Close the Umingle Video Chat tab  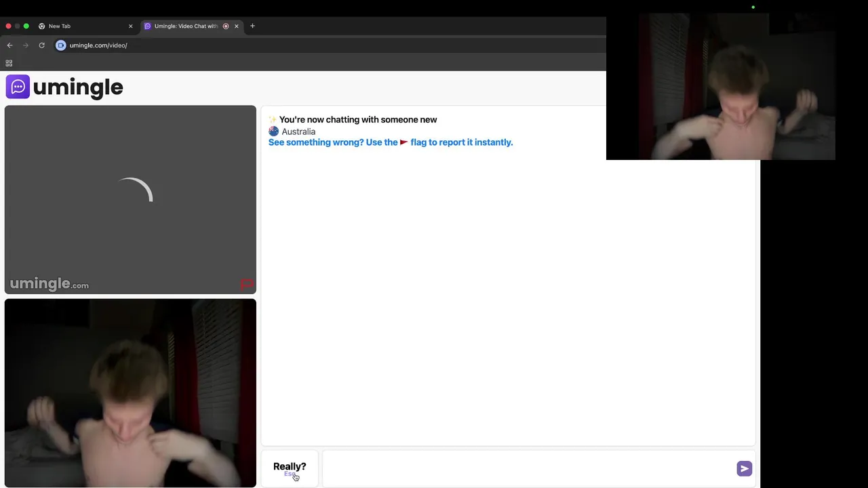(237, 26)
